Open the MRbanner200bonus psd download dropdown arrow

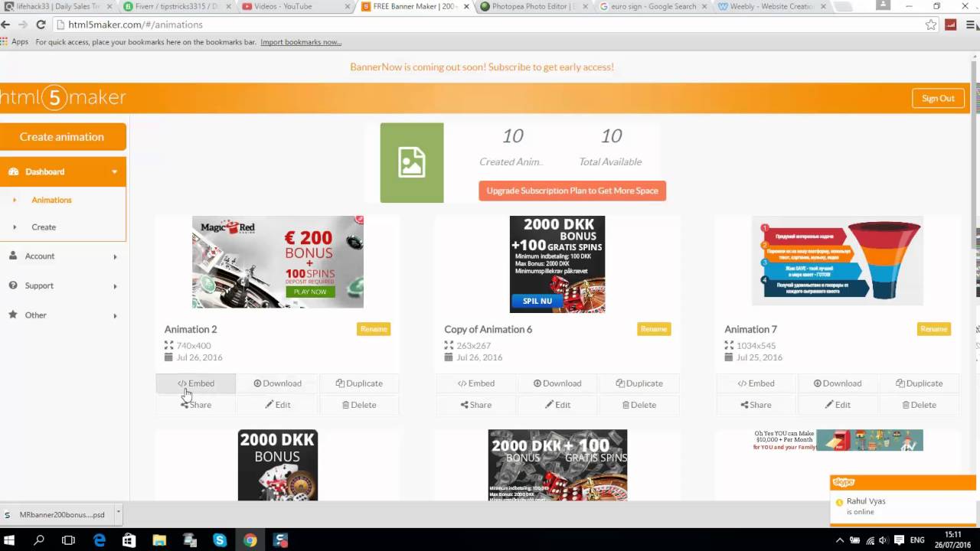click(x=119, y=514)
